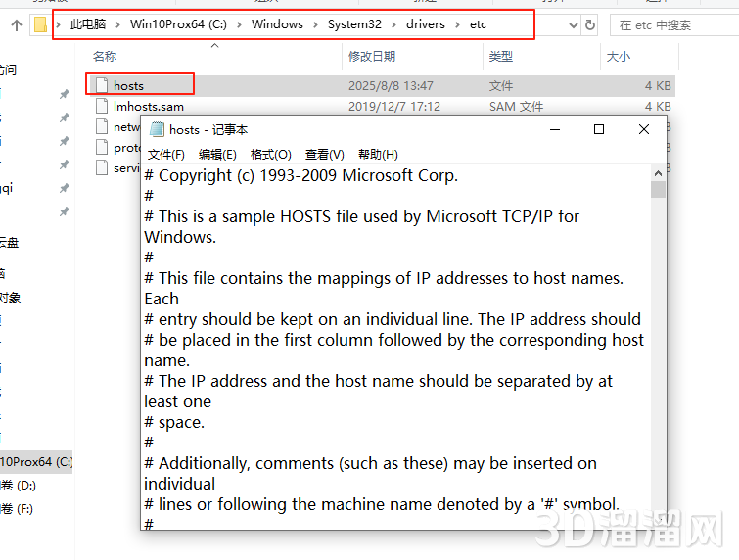This screenshot has width=739, height=560.
Task: Click the up-arrow navigation button in Explorer
Action: click(16, 24)
